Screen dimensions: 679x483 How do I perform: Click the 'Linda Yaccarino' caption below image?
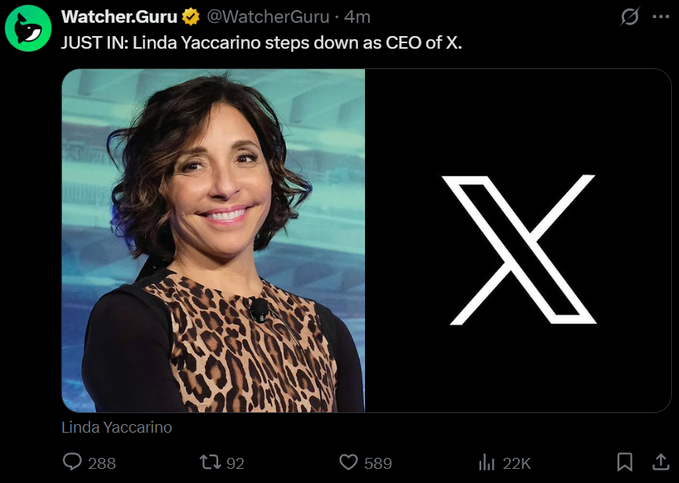point(117,427)
